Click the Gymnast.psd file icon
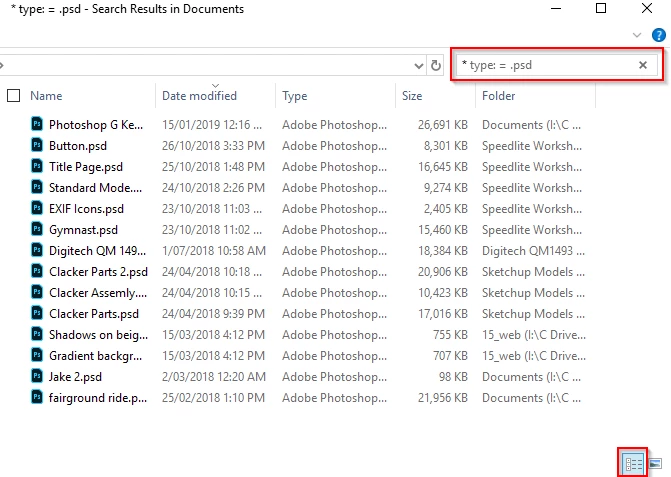 37,229
